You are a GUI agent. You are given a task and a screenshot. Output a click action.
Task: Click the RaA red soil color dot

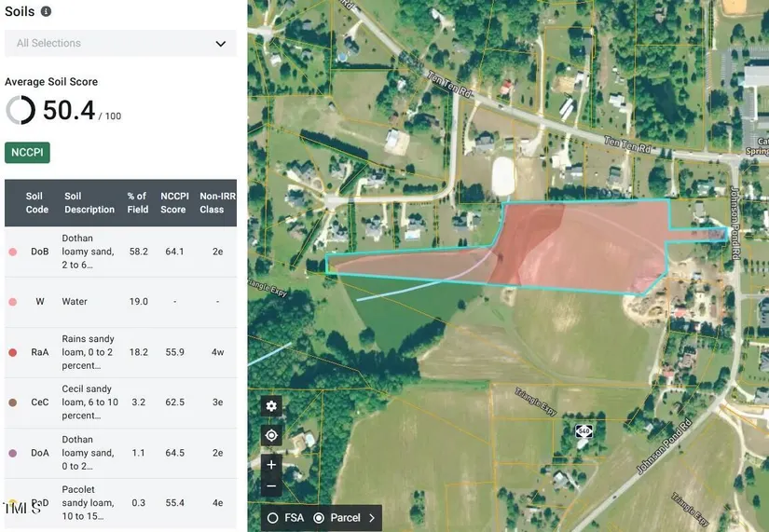click(x=12, y=353)
